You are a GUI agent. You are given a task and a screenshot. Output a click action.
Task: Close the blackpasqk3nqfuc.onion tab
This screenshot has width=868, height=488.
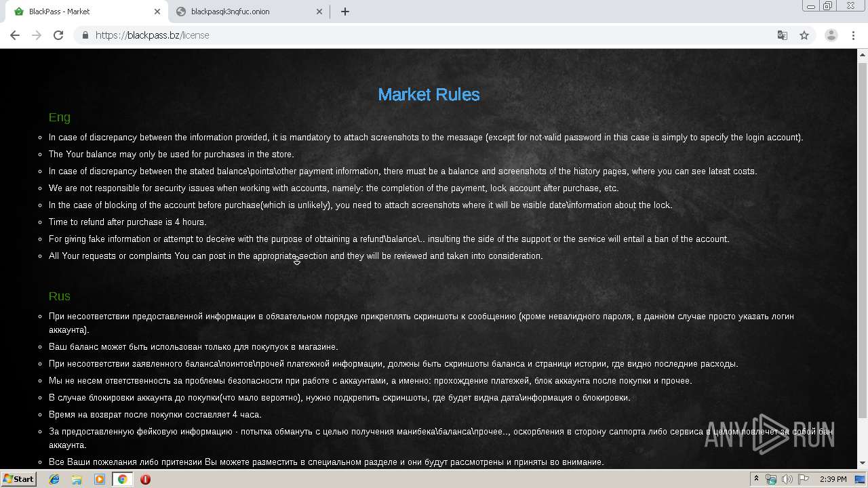[x=320, y=12]
